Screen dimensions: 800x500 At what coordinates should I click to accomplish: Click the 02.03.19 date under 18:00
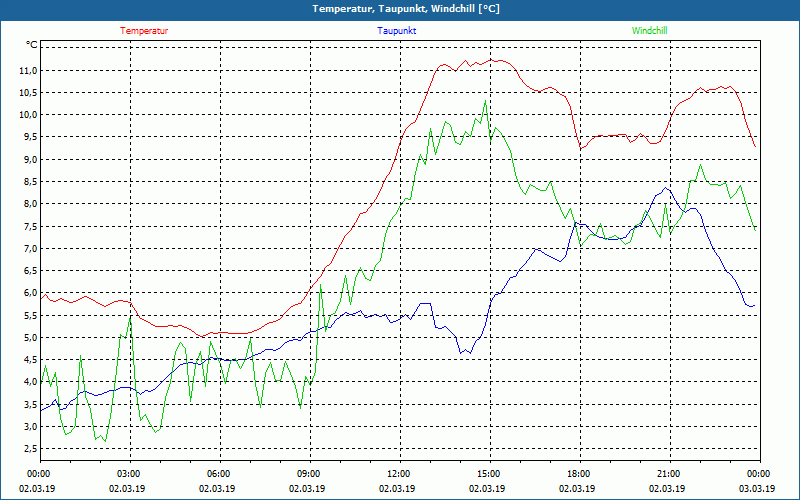577,489
